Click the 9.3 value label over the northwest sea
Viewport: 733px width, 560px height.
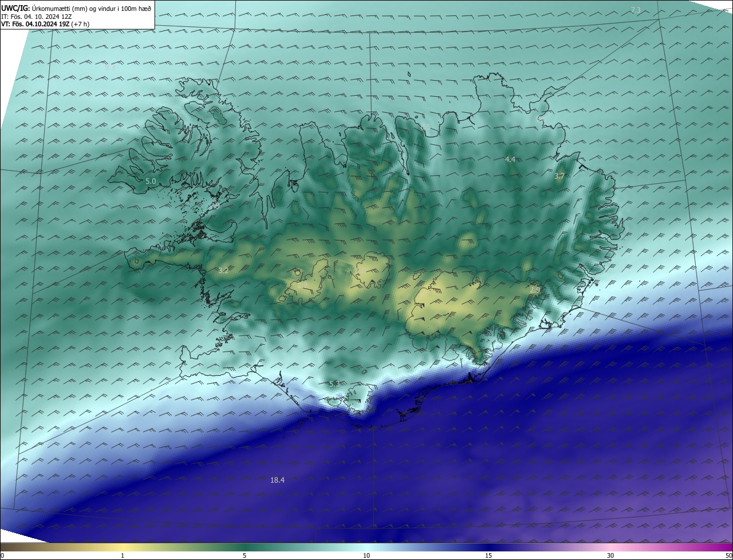110,67
